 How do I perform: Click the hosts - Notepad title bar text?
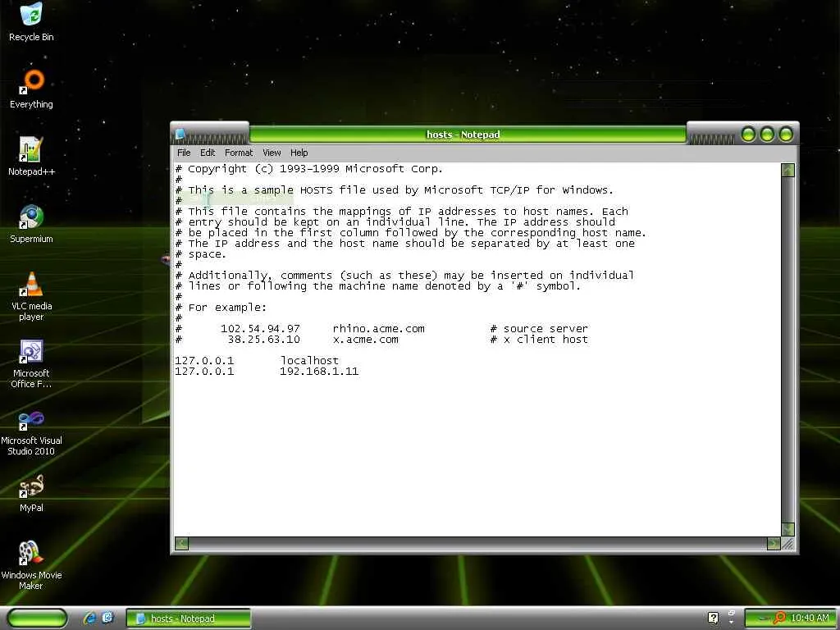coord(463,134)
